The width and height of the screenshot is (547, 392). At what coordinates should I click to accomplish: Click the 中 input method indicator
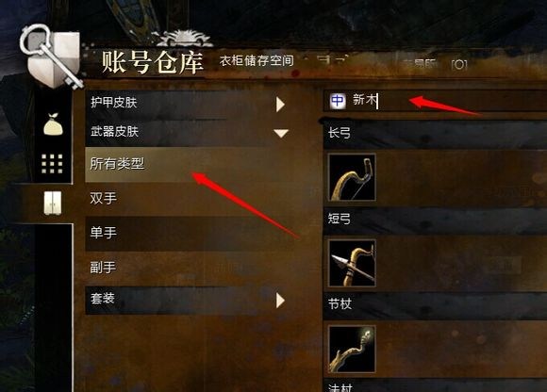338,102
